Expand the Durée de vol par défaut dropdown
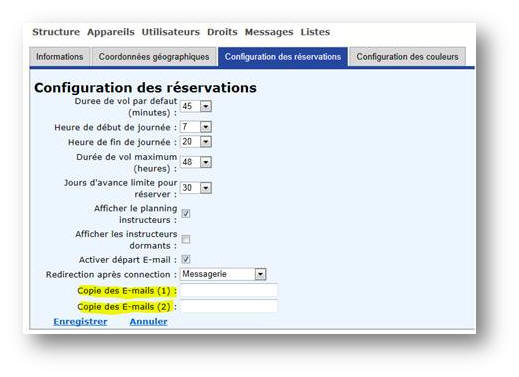The image size is (519, 377). [x=196, y=106]
